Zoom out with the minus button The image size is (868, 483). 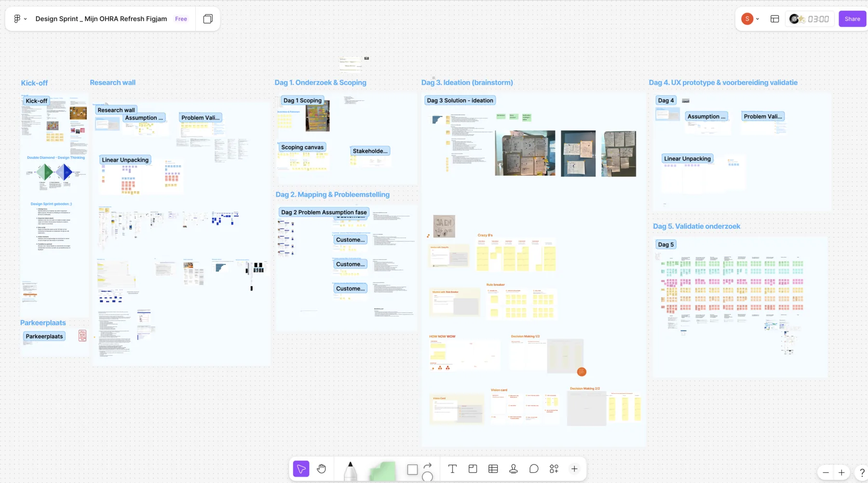(x=826, y=473)
